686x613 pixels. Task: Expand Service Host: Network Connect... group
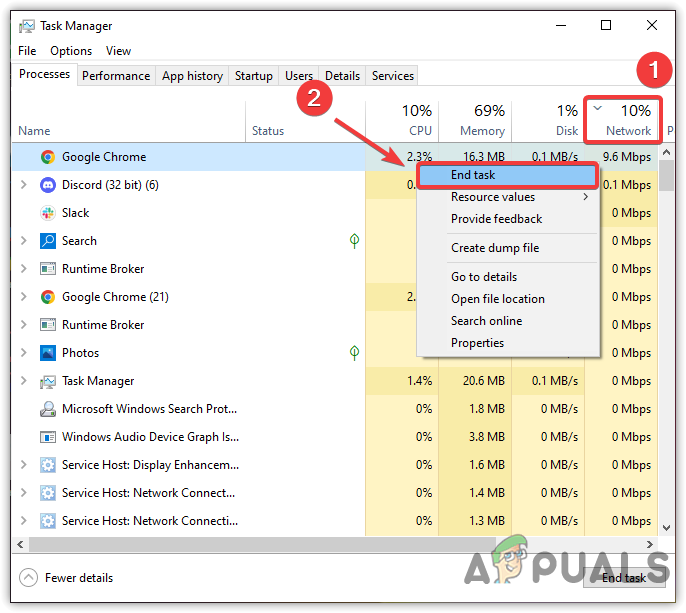[x=24, y=493]
